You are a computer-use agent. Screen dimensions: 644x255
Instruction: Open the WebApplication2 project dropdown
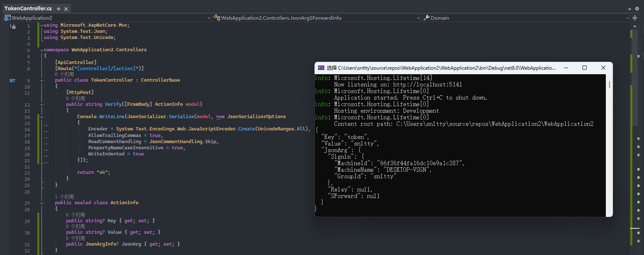pyautogui.click(x=209, y=18)
